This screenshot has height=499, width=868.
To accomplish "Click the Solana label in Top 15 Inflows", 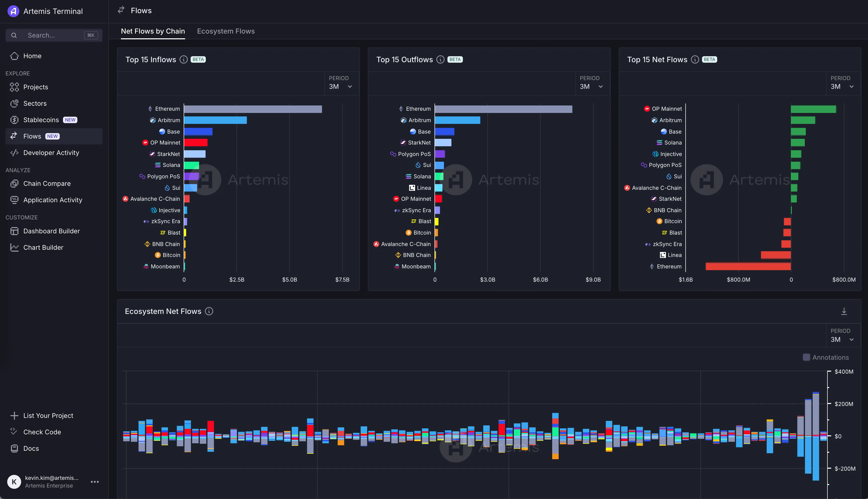I will click(171, 165).
